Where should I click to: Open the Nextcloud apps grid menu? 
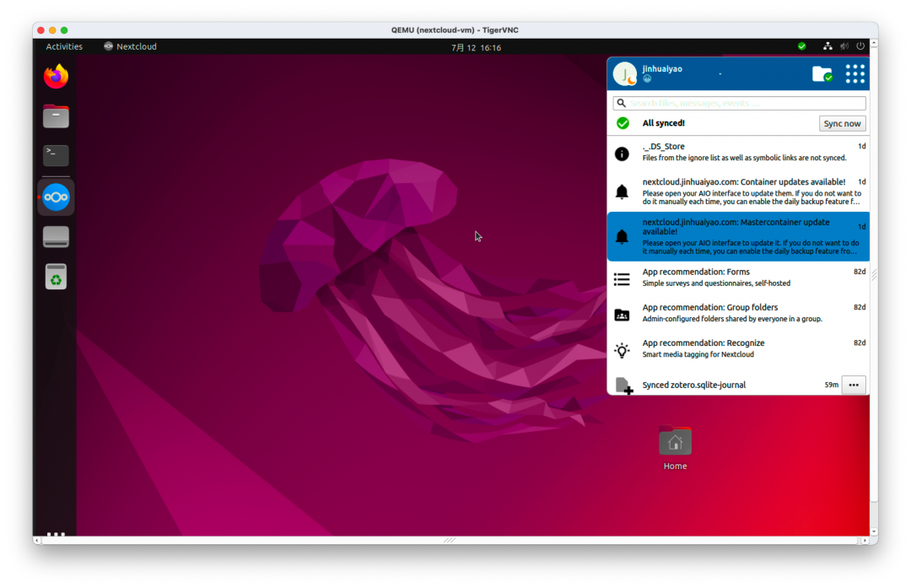[854, 74]
